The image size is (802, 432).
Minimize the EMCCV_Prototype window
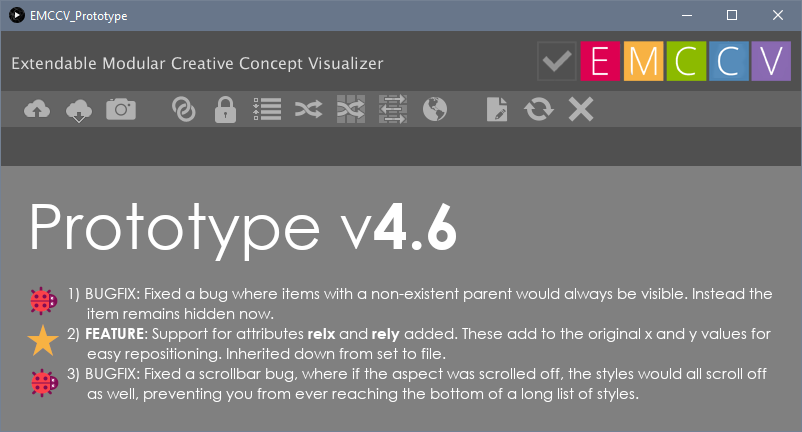tap(687, 15)
